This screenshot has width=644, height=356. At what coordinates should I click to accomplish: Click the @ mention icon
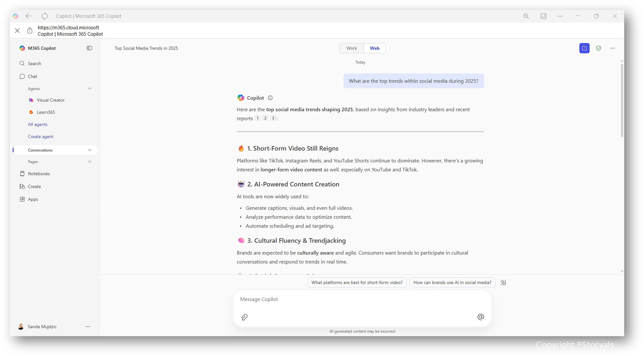pyautogui.click(x=480, y=317)
